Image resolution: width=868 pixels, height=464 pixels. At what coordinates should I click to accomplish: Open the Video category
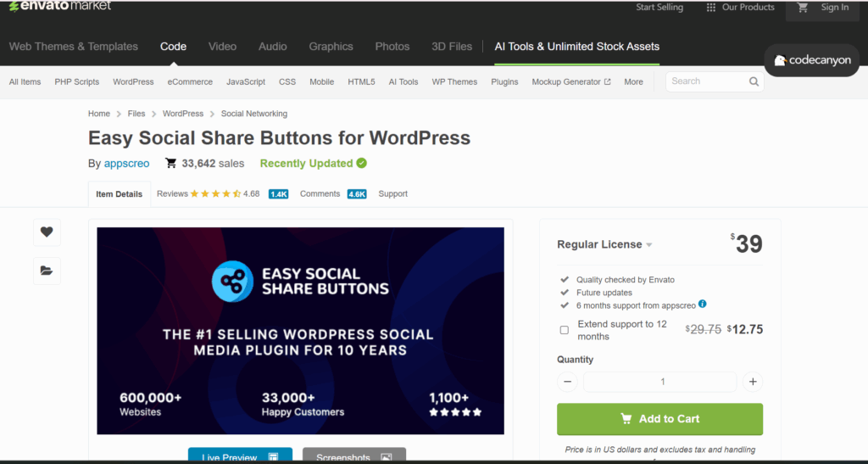(223, 47)
